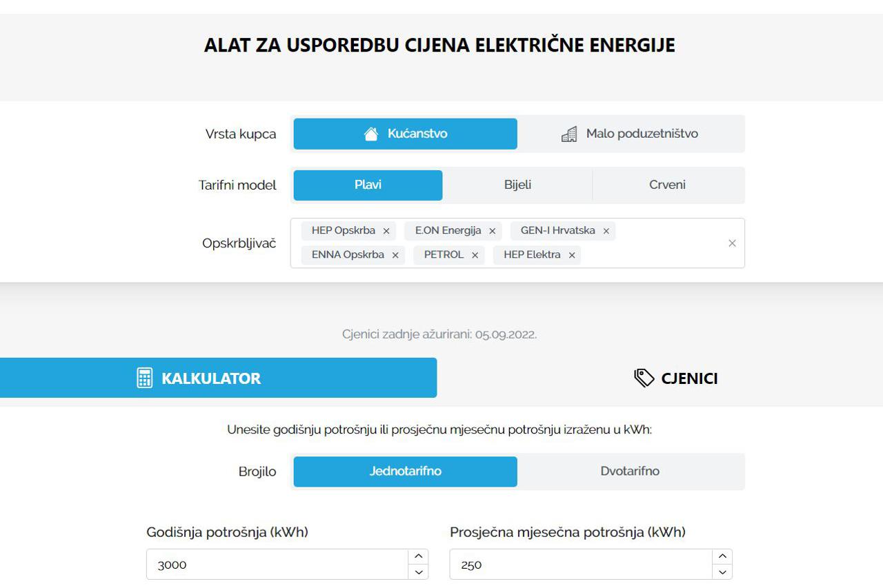Image resolution: width=883 pixels, height=588 pixels.
Task: Increase average monthly consumption value
Action: pyautogui.click(x=722, y=557)
